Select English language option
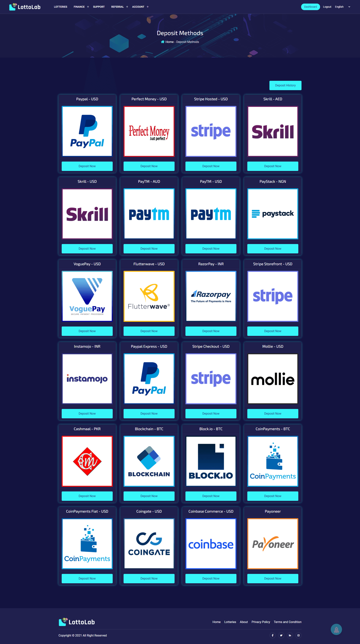The height and width of the screenshot is (644, 360). coord(343,7)
